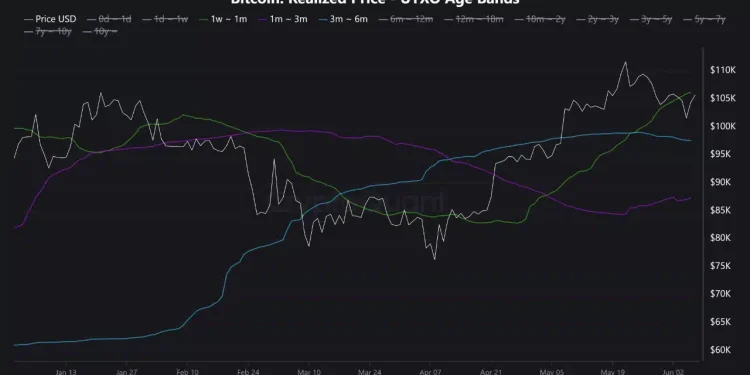
Task: Enable the 3y ~ 5y legend entry
Action: (x=651, y=19)
